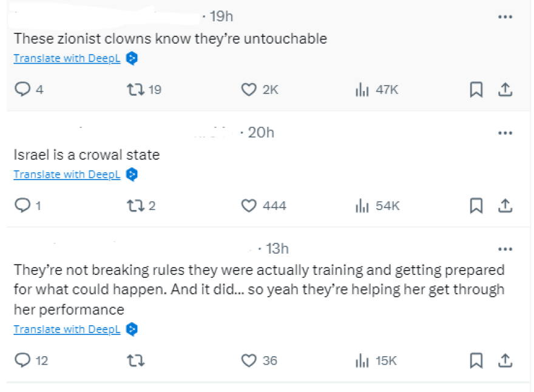Like the tweet with 36 likes

pyautogui.click(x=249, y=360)
